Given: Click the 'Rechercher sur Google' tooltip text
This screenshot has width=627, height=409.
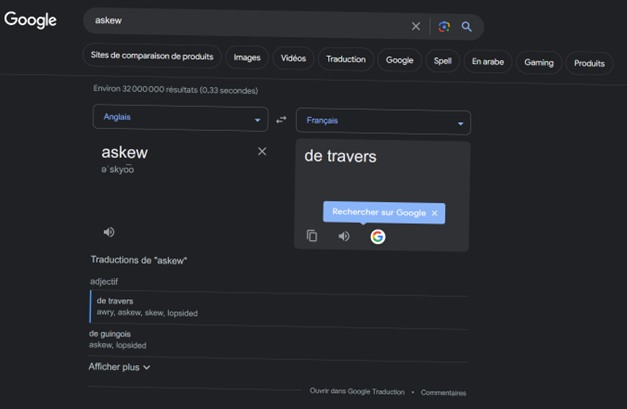Looking at the screenshot, I should (379, 212).
